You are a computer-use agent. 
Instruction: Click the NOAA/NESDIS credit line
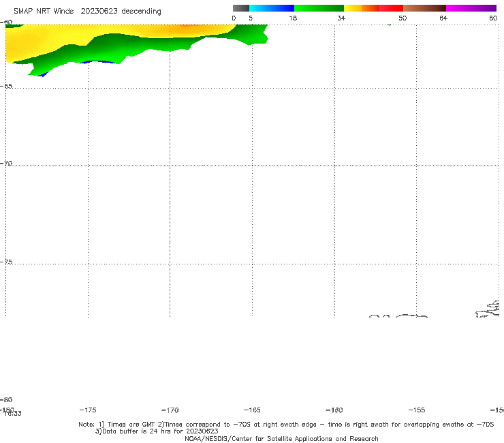click(x=281, y=438)
